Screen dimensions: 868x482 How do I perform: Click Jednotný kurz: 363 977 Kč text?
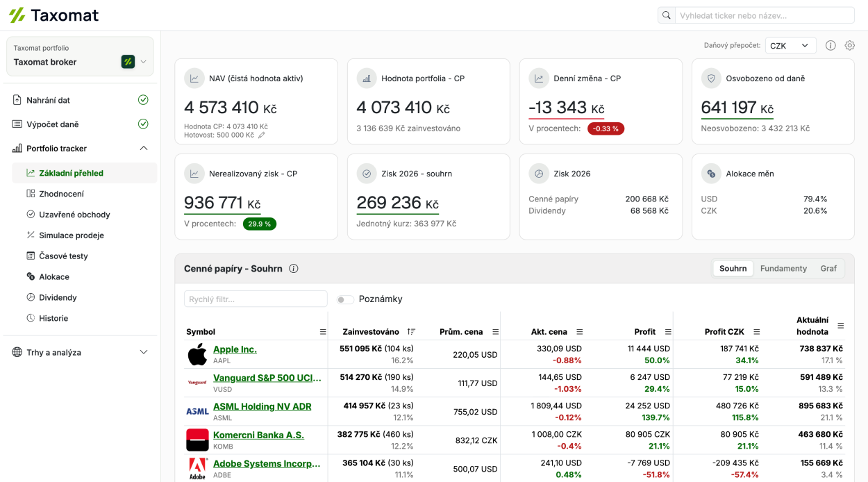(406, 224)
